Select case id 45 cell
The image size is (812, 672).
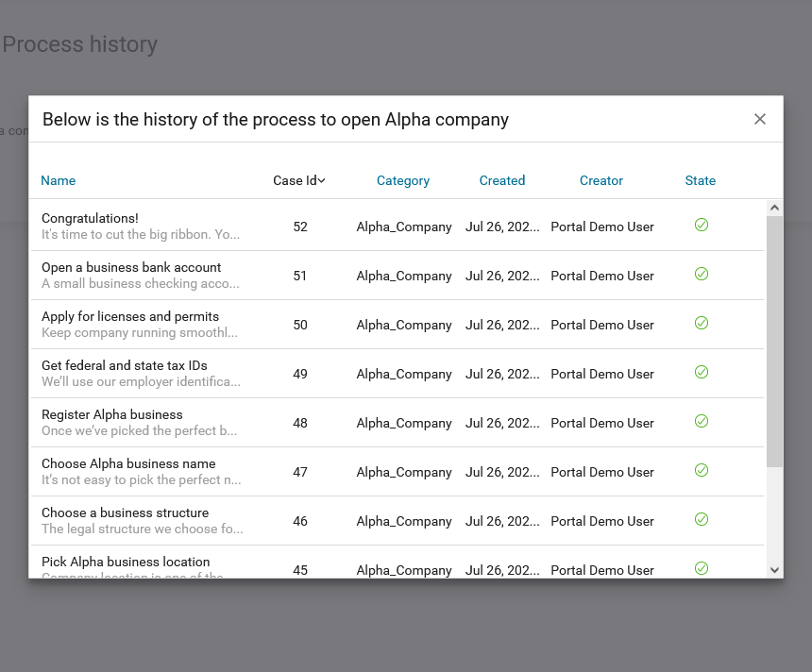[300, 570]
